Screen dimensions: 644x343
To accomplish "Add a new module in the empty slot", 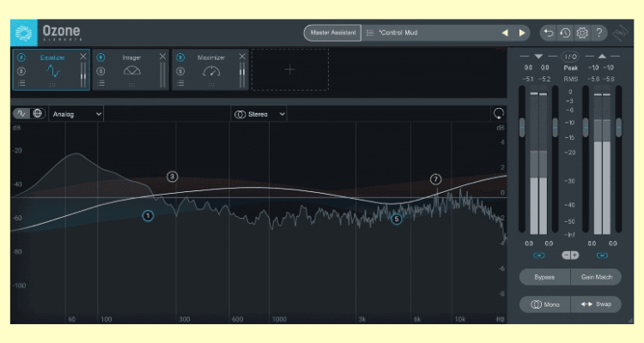I will click(x=289, y=69).
